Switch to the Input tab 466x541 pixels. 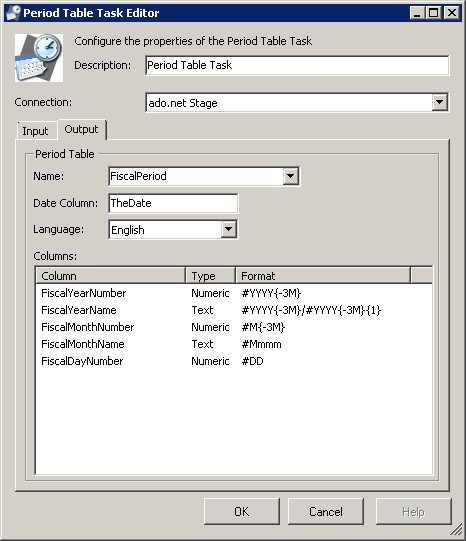tap(36, 131)
